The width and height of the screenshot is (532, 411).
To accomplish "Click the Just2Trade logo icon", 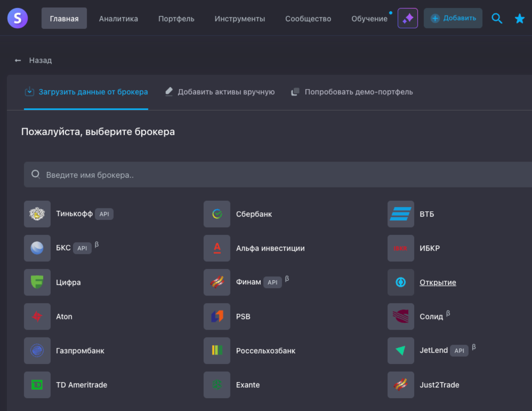I will coord(401,385).
